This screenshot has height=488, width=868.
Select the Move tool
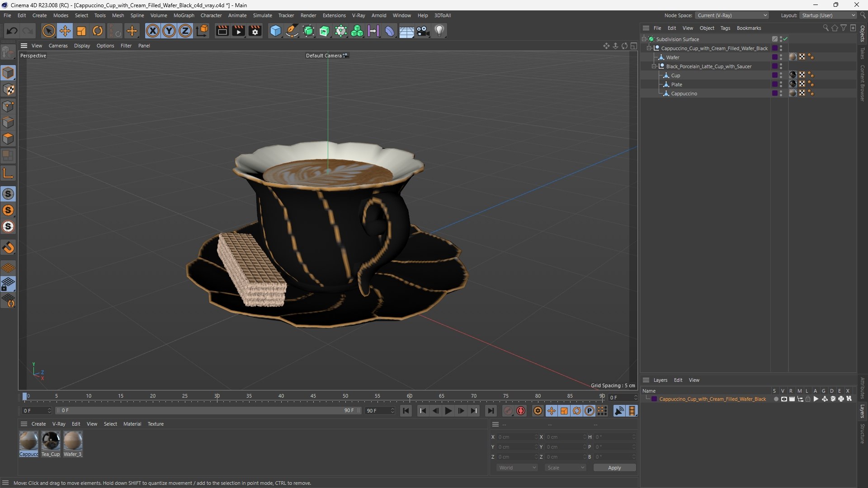65,31
